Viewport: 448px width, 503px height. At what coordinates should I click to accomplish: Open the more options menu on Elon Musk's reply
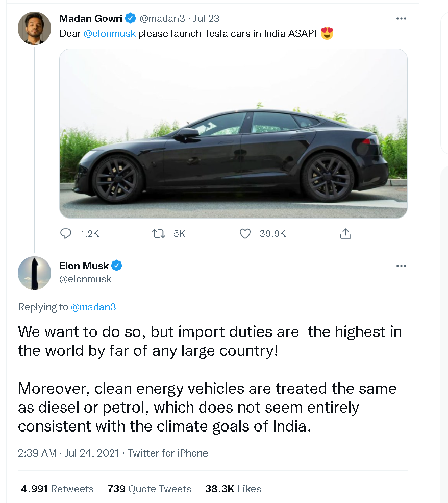pyautogui.click(x=401, y=266)
